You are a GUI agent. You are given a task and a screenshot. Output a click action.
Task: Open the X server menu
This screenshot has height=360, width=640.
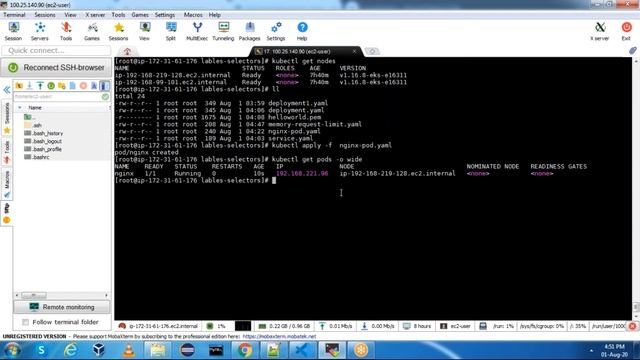pos(95,15)
